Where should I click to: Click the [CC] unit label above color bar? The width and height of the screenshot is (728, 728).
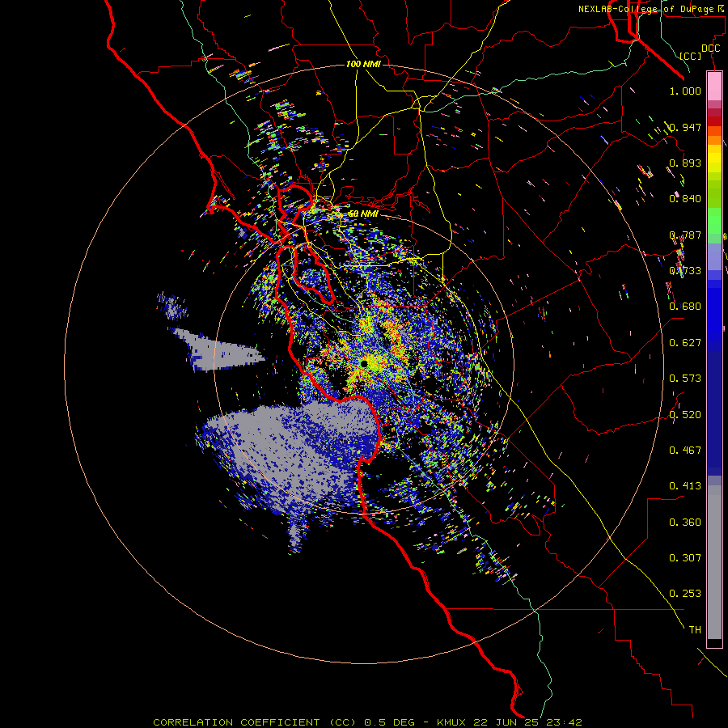click(691, 56)
